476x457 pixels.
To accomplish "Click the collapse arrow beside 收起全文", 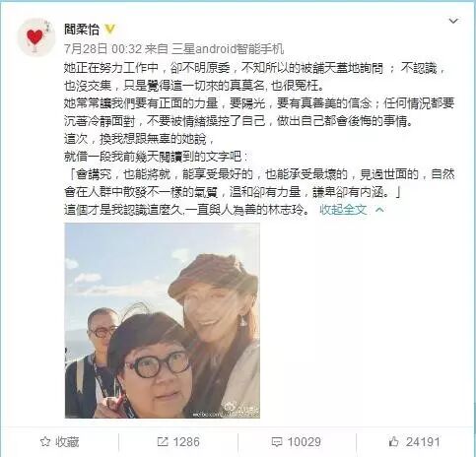I will 379,210.
